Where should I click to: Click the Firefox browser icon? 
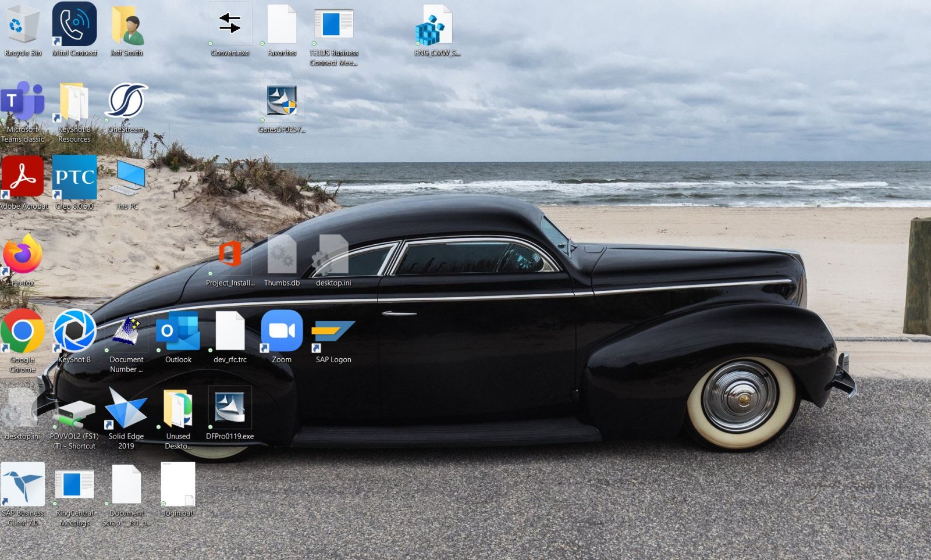pyautogui.click(x=23, y=255)
